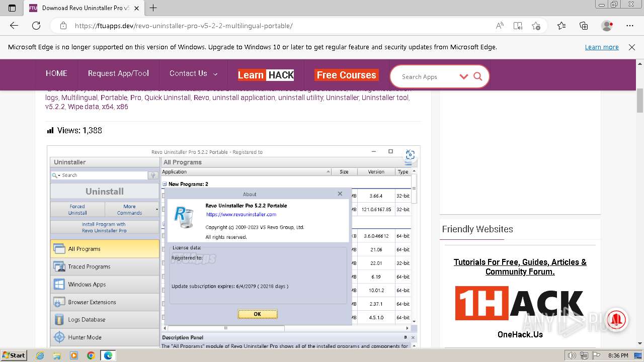The width and height of the screenshot is (644, 362).
Task: Click the taskbar clock showing 8:36 PM
Action: pyautogui.click(x=618, y=355)
